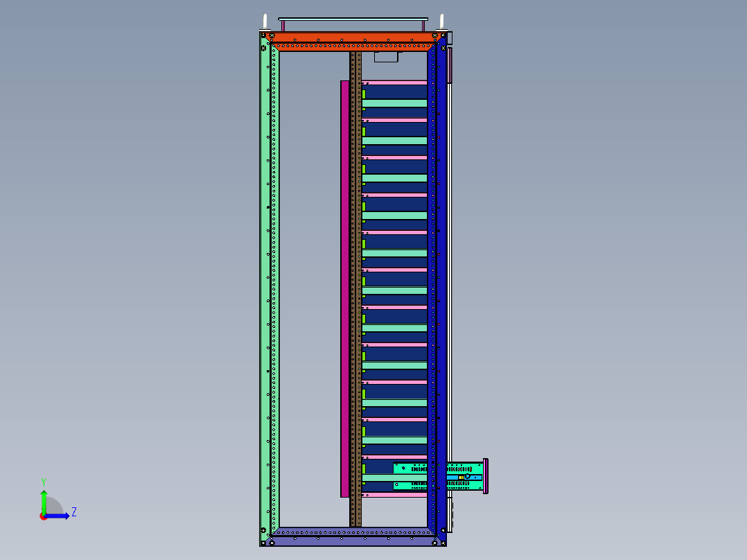
Task: Pick the left white lifting bolt on top
Action: pos(265,22)
